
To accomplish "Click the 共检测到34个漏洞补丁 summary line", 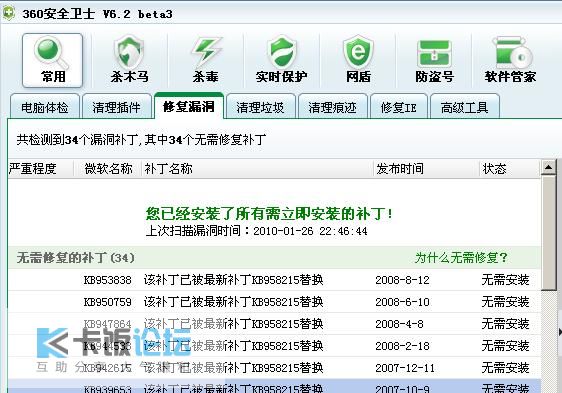I will click(x=141, y=139).
